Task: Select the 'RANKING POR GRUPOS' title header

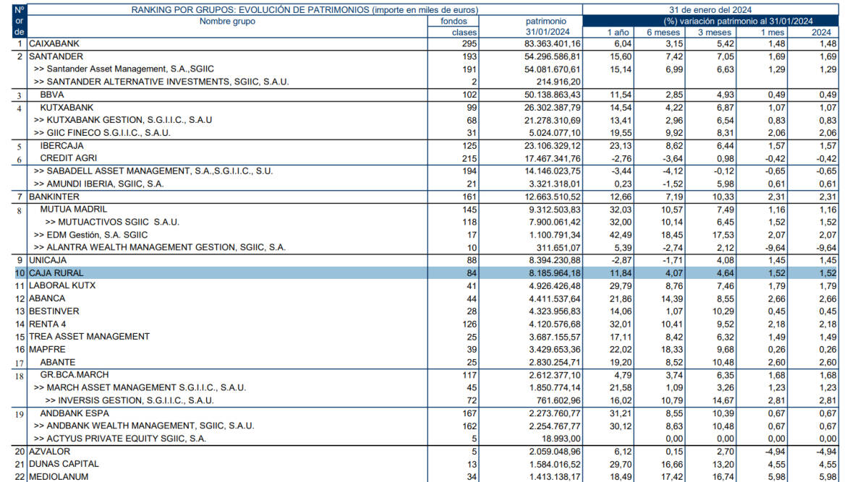Action: [305, 9]
